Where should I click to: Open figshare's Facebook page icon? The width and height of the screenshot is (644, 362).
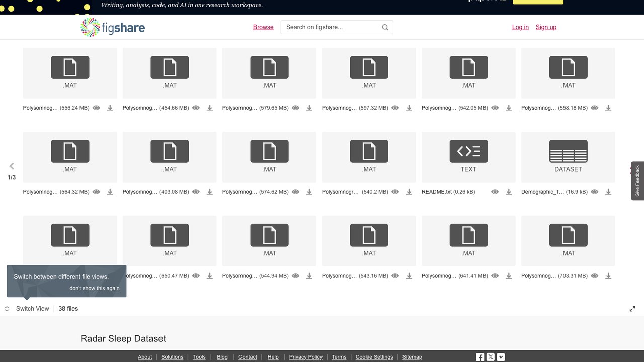[x=480, y=357]
